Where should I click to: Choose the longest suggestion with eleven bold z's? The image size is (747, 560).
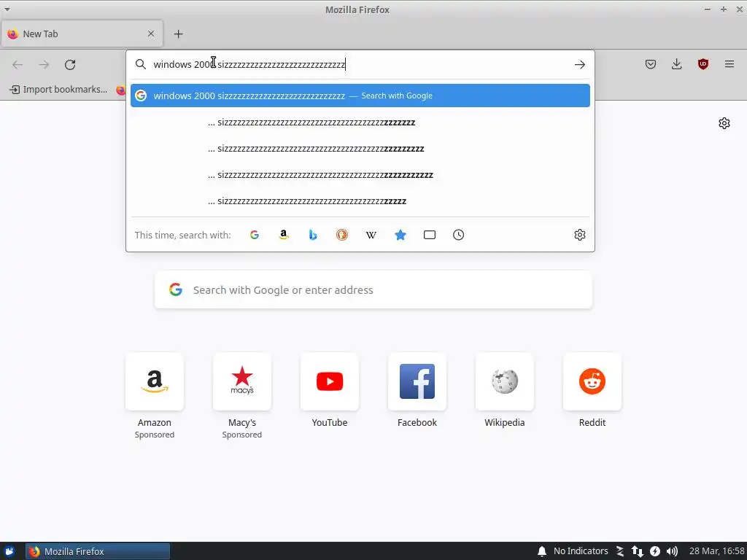coord(360,175)
